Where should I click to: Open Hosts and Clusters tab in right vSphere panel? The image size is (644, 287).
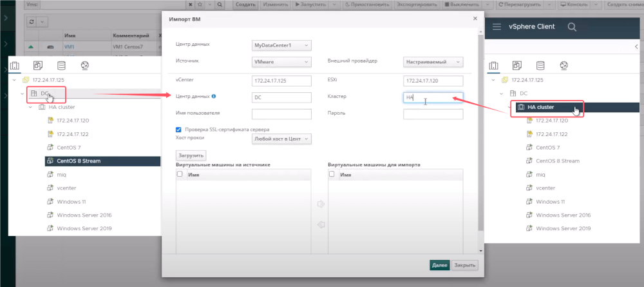tap(494, 65)
